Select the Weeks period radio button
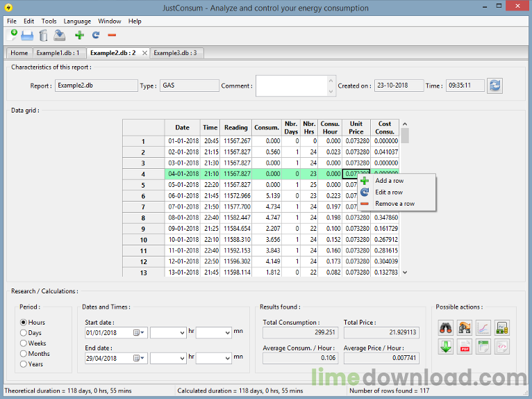Viewport: 532px width, 399px height. click(x=24, y=343)
